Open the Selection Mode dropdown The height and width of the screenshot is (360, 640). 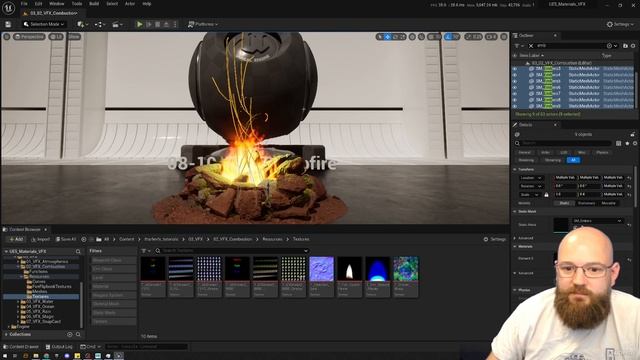tap(44, 24)
